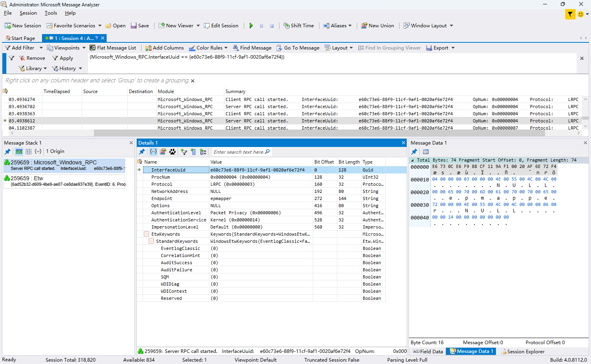Open the Tools menu
Viewport: 591px width, 364px height.
[x=51, y=13]
